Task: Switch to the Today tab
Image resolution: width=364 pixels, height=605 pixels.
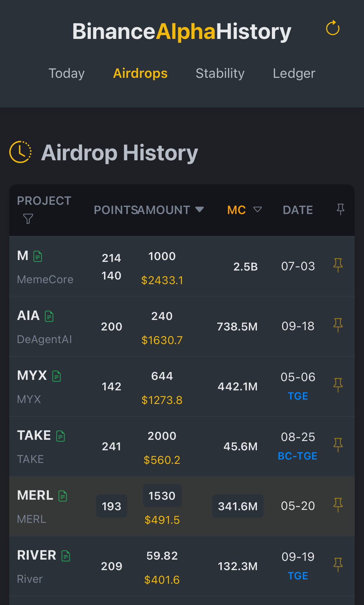Action: (x=66, y=74)
